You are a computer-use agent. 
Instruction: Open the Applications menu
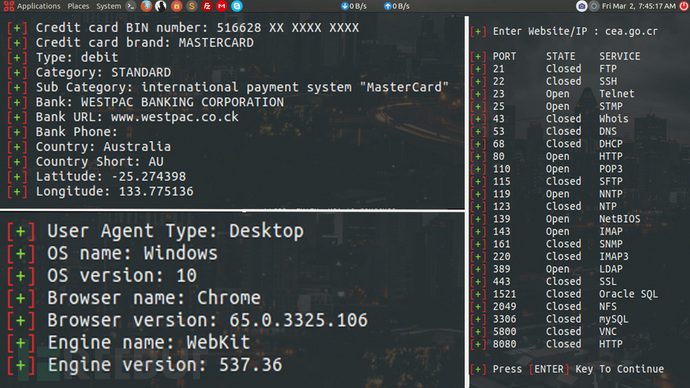32,6
